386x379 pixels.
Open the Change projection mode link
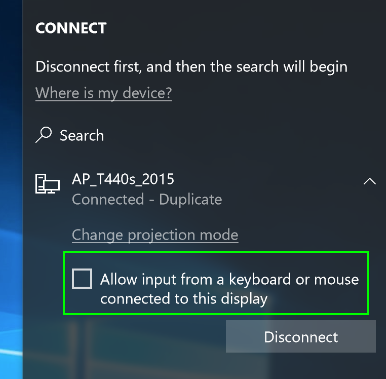click(155, 235)
